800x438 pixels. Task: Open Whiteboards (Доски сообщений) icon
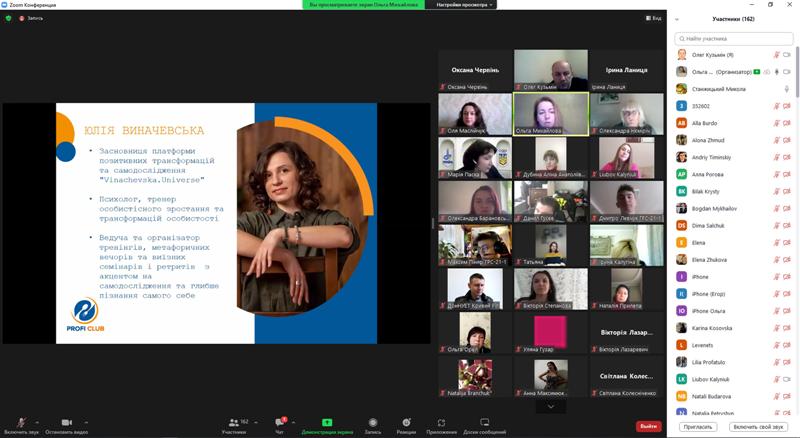[x=484, y=424]
